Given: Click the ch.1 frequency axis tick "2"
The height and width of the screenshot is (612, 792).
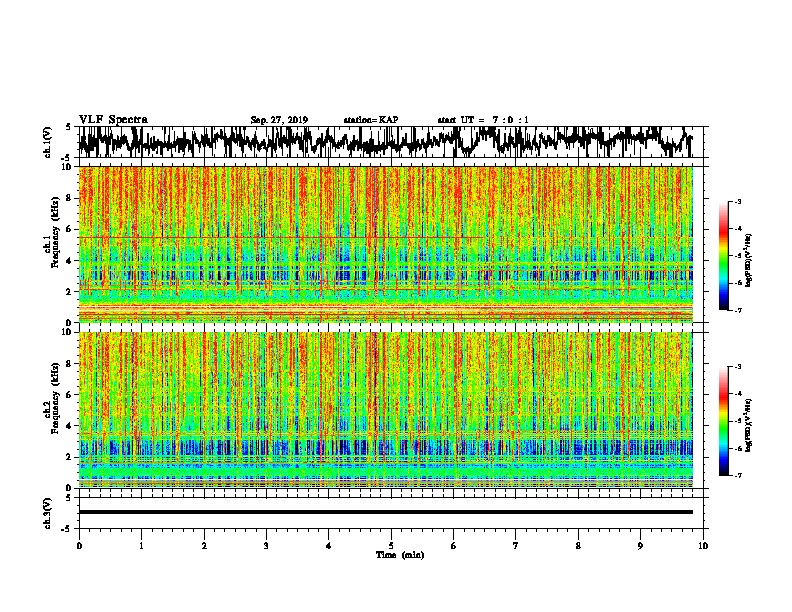Looking at the screenshot, I should click(x=71, y=291).
